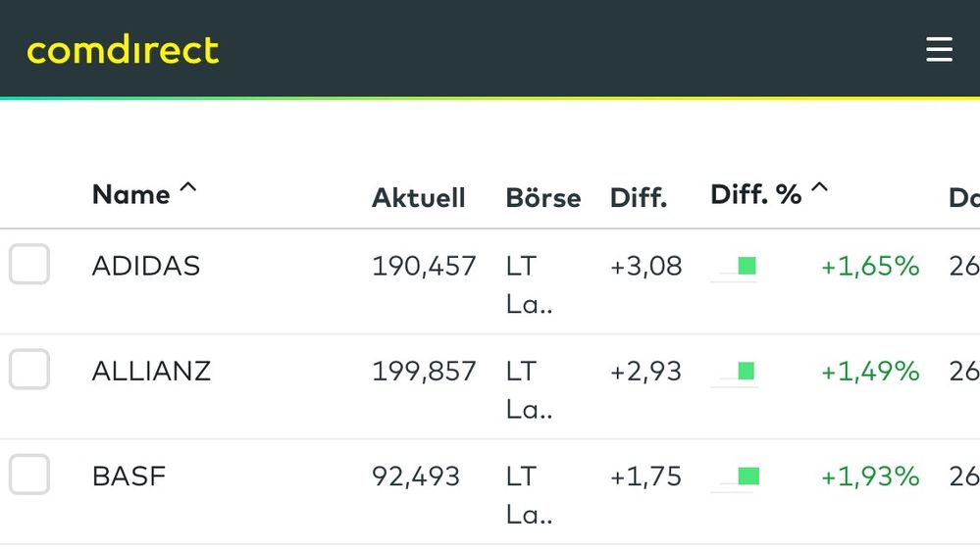980x552 pixels.
Task: Sort by Diff. column header
Action: coord(638,198)
